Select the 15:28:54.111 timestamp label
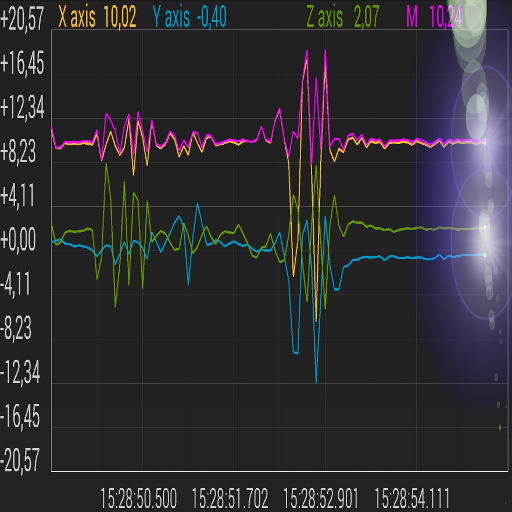 (x=412, y=499)
